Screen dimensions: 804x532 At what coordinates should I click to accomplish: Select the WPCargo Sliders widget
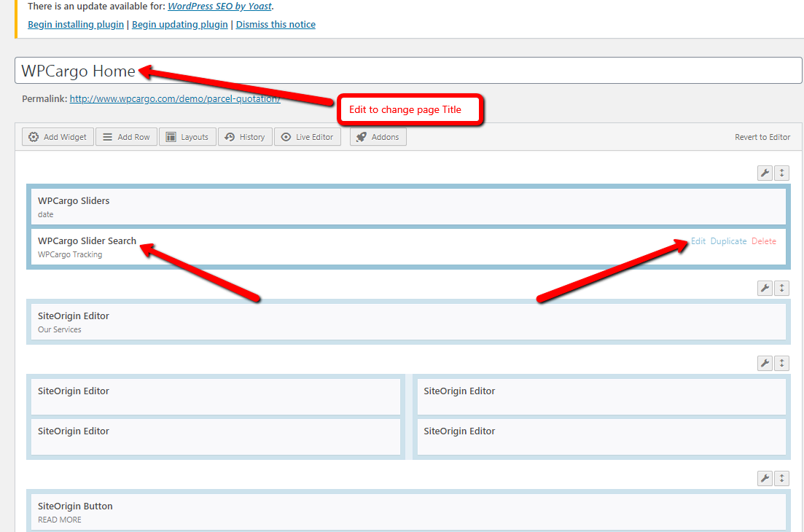click(x=408, y=206)
